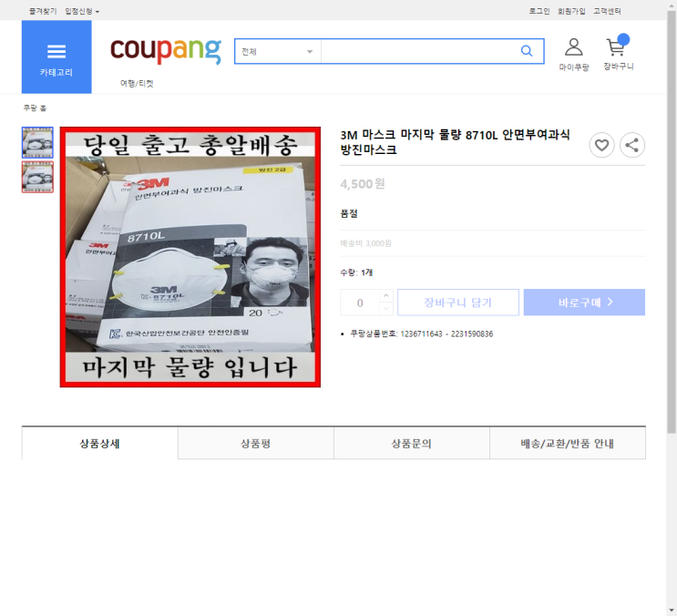This screenshot has height=616, width=677.
Task: Click the product title text
Action: pyautogui.click(x=455, y=142)
